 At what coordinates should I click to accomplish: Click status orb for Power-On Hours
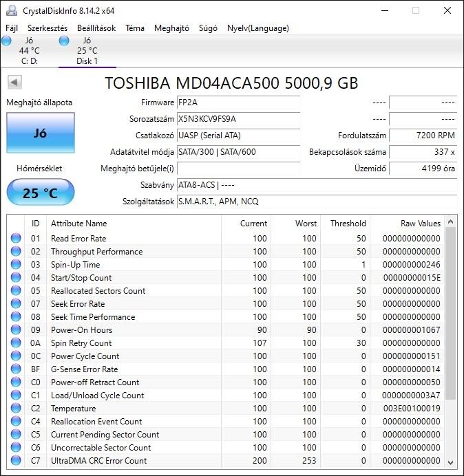coord(16,329)
